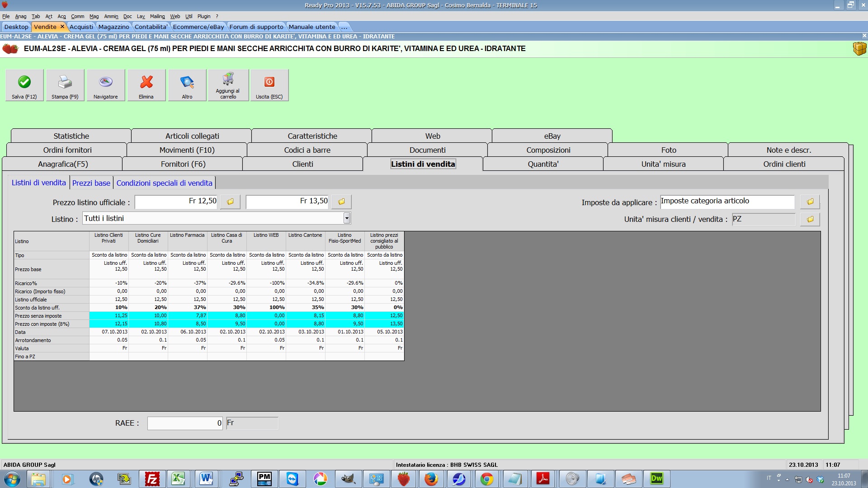Open the Movimenti (F10) tab
This screenshot has width=868, height=488.
pos(187,150)
